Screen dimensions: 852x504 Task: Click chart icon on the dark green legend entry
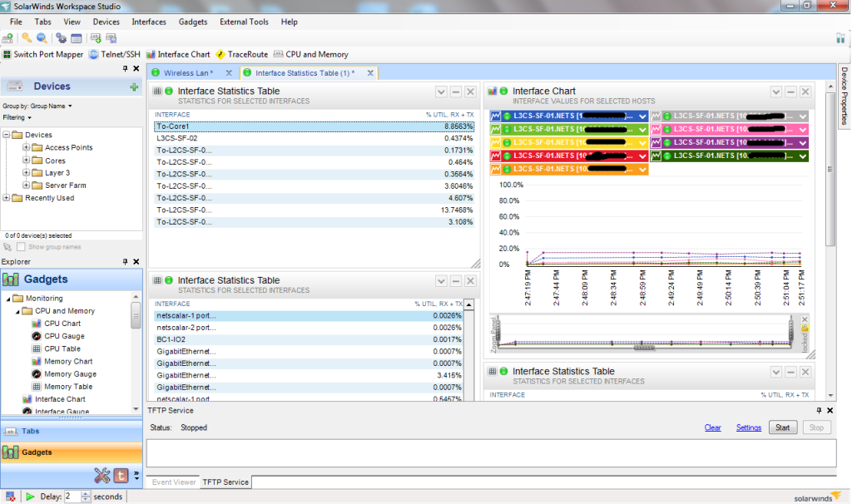pyautogui.click(x=656, y=156)
